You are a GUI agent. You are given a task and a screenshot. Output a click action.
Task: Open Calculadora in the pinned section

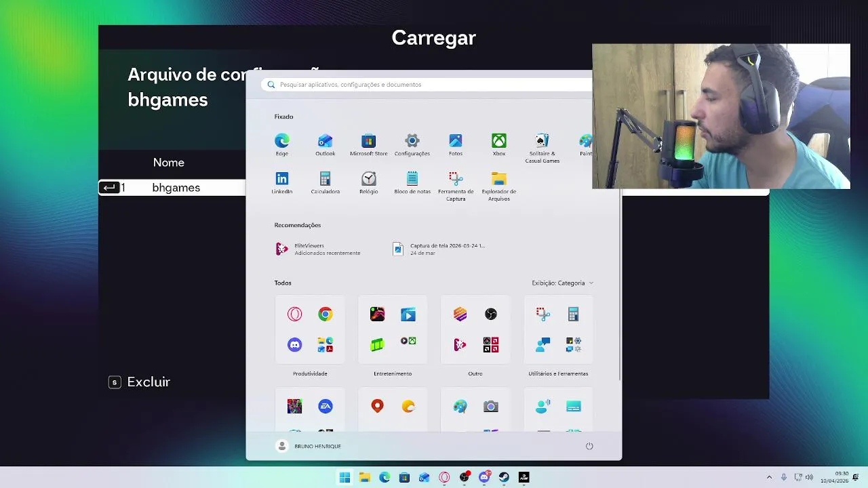[x=325, y=182]
